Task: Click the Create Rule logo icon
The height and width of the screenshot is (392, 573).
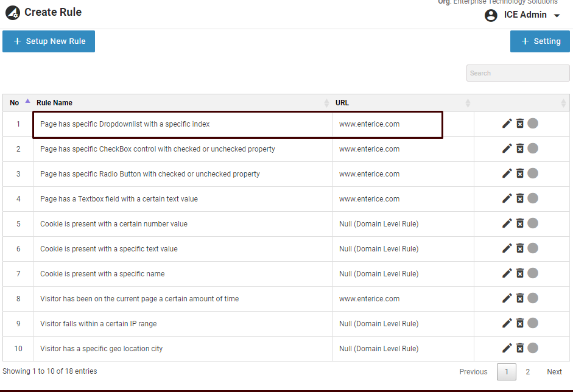Action: point(13,12)
